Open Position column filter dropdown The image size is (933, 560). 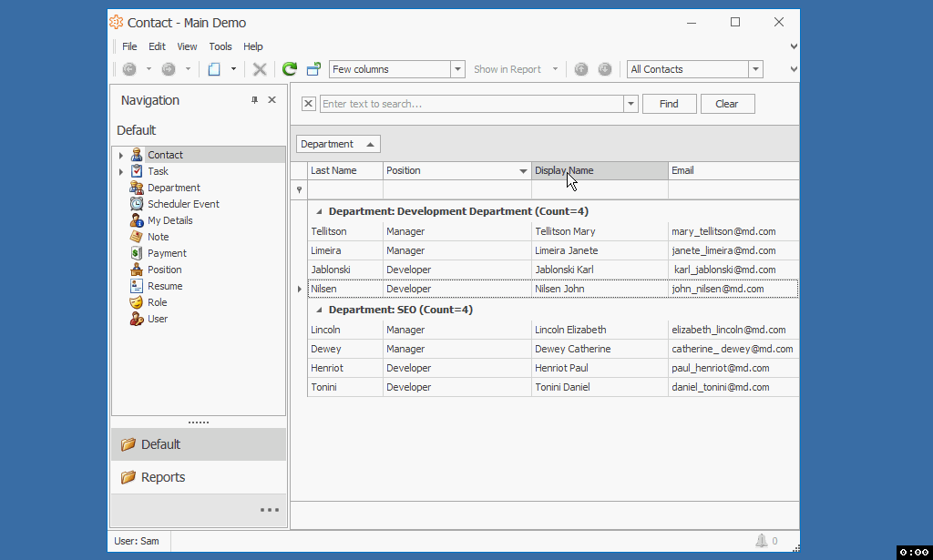(x=523, y=171)
